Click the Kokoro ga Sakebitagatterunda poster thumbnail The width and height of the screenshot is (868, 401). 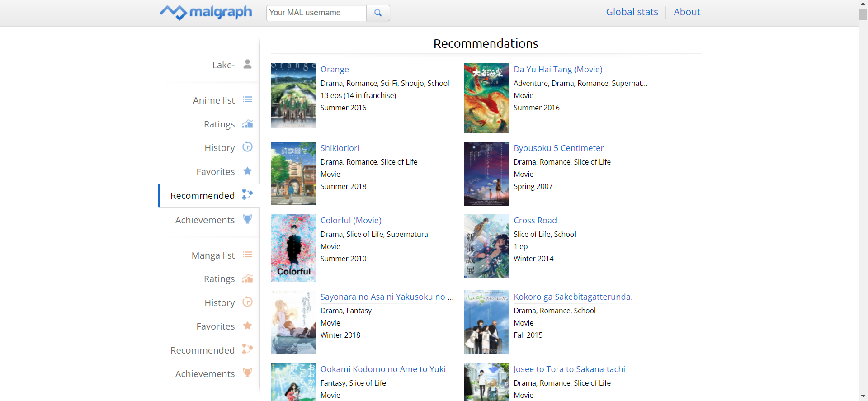487,322
